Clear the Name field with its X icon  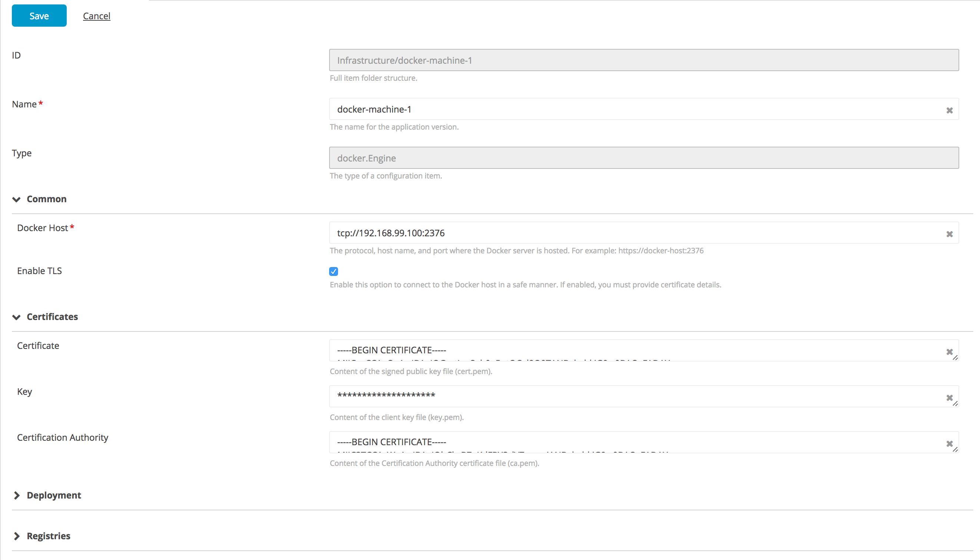(949, 110)
